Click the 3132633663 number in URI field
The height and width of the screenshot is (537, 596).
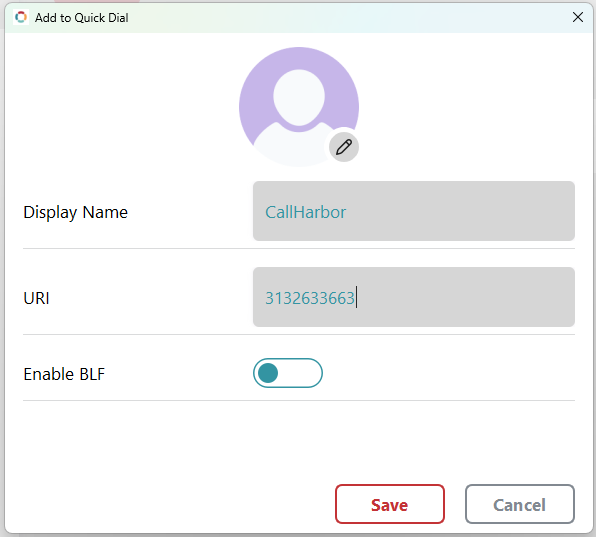[x=310, y=298]
